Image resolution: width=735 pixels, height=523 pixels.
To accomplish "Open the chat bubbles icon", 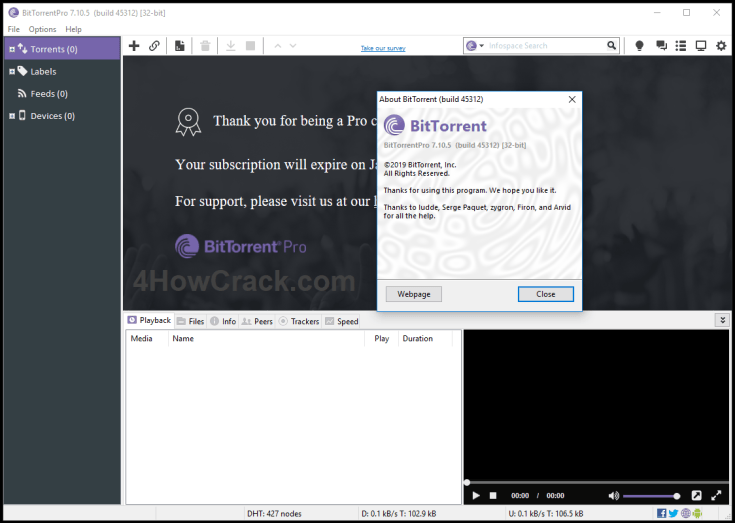I will [661, 45].
